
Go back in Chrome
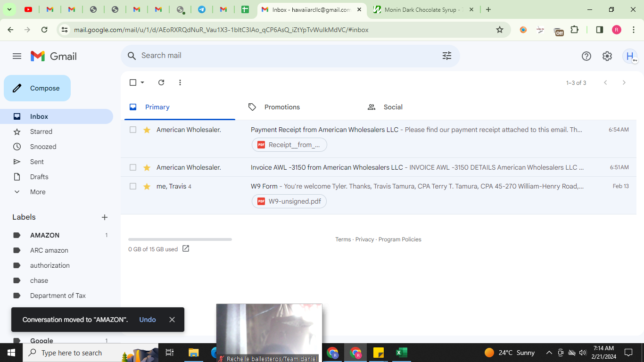click(x=10, y=30)
